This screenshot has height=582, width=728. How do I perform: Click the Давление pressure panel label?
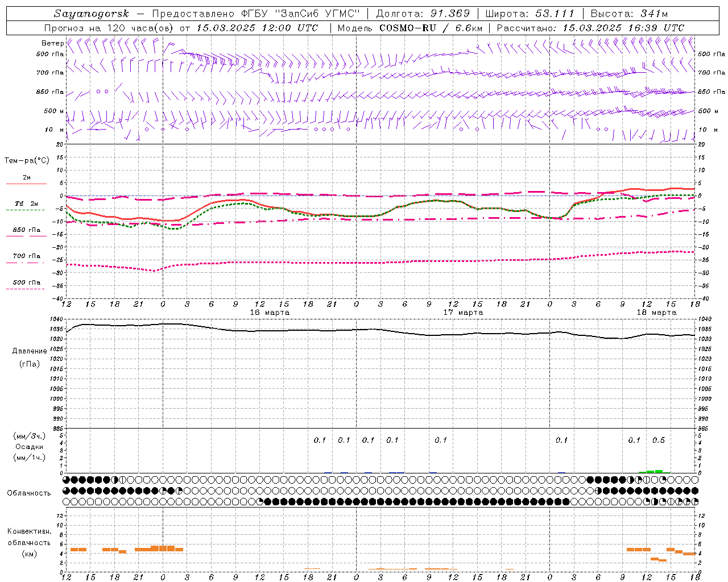pos(30,351)
